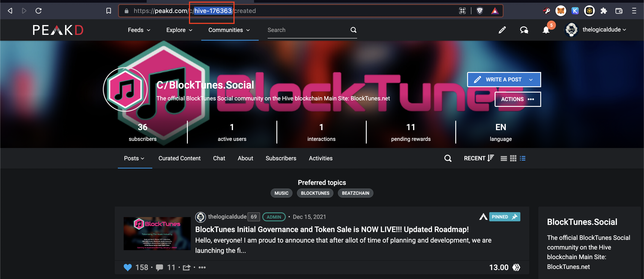
Task: Click the BlockTunes.Social sidebar heading
Action: [x=582, y=222]
